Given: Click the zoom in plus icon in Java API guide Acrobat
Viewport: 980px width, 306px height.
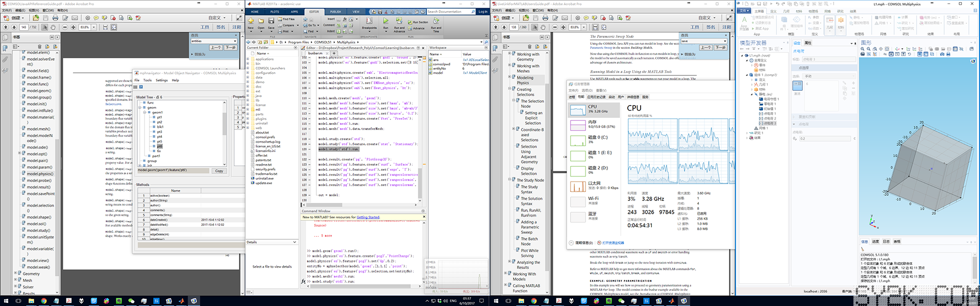Looking at the screenshot, I should (74, 27).
